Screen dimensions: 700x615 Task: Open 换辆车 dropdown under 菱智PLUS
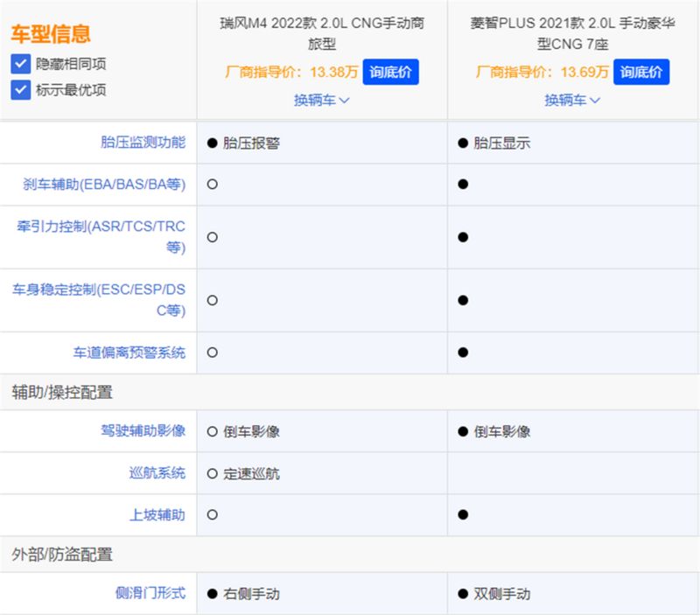pos(572,100)
